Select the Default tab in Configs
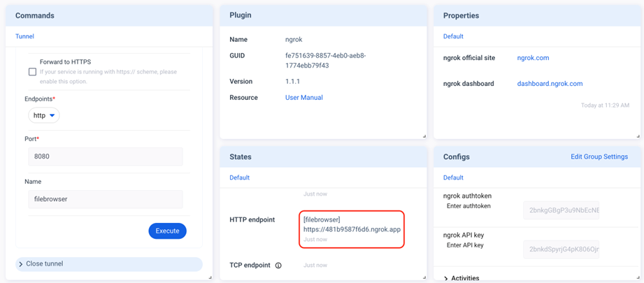 [x=453, y=177]
